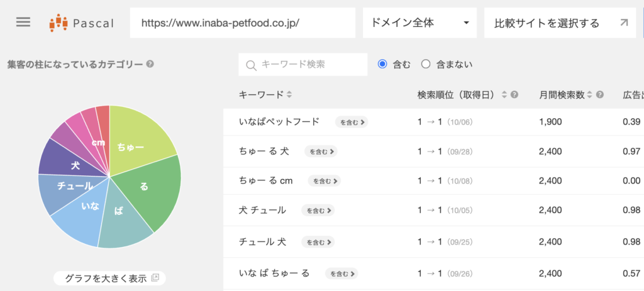
Task: Click the 0.00 ad value
Action: 631,180
